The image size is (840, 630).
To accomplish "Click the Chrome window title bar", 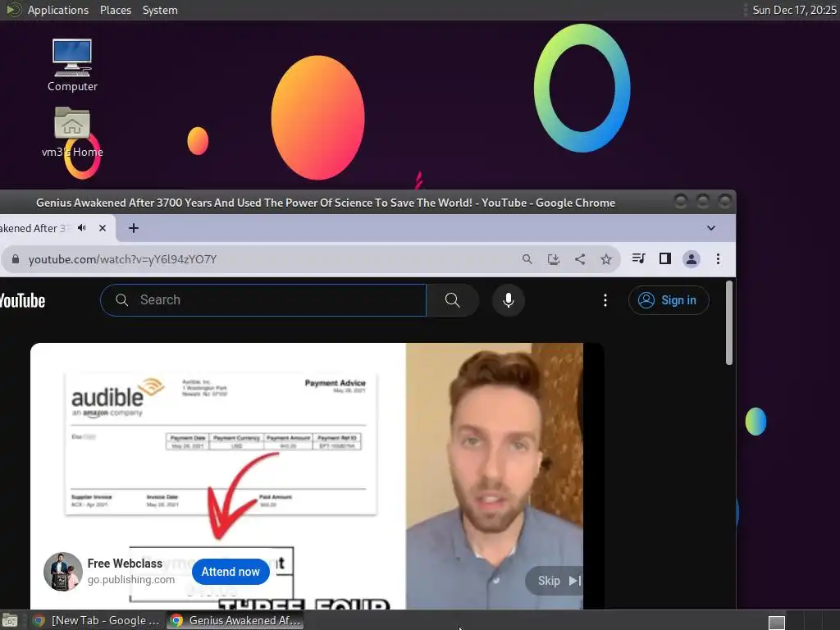I will click(x=326, y=203).
